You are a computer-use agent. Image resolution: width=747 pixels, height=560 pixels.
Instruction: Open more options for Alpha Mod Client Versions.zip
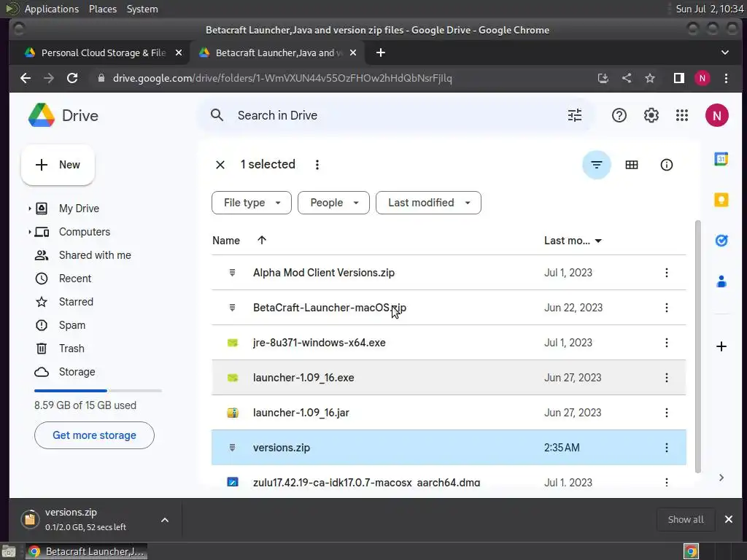pos(666,273)
